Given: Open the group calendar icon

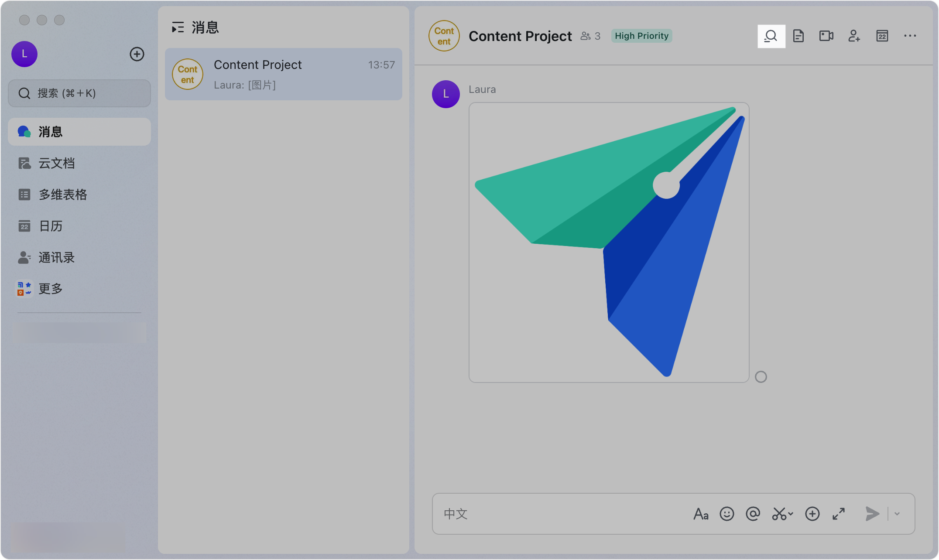Looking at the screenshot, I should 882,36.
